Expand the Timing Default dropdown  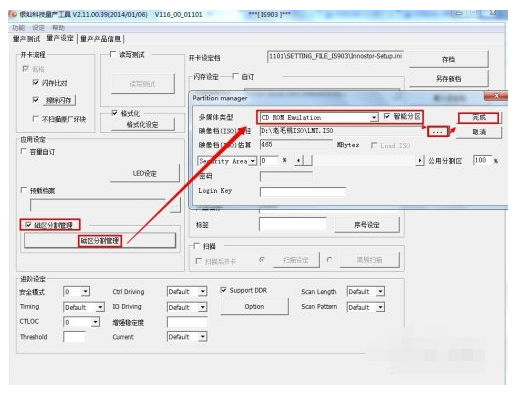tap(100, 307)
